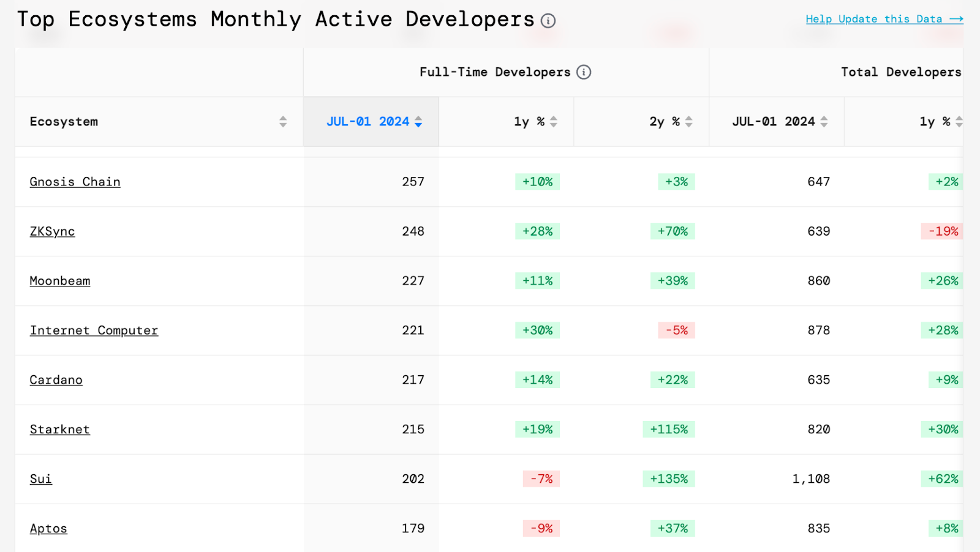
Task: Click Full-Time Developers group header
Action: [x=495, y=72]
